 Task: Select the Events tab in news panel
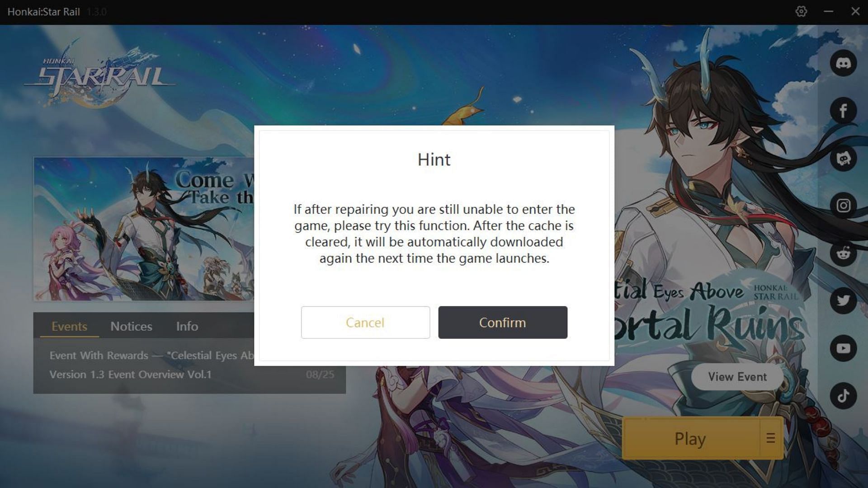(69, 326)
